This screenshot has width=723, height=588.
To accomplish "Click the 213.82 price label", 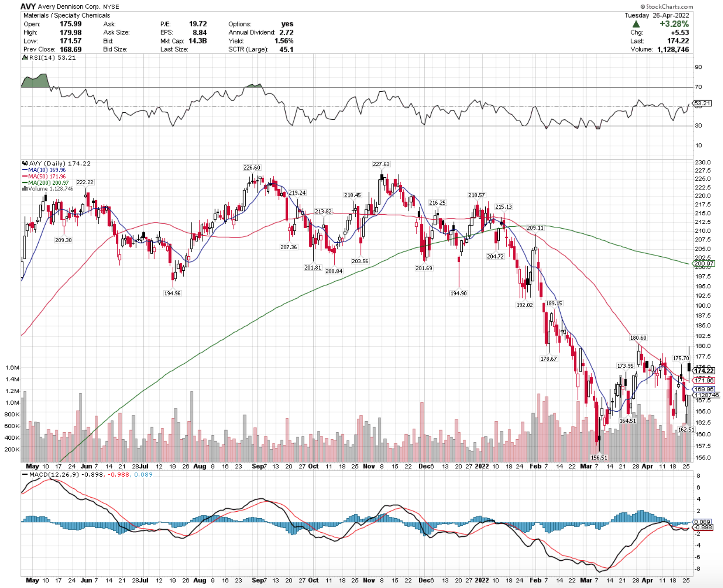I will [323, 212].
